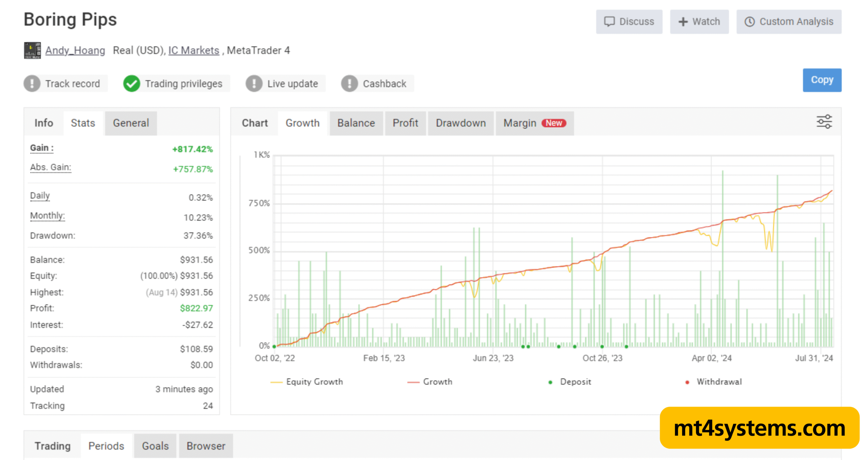This screenshot has height=460, width=868.
Task: Switch to the General tab
Action: click(131, 123)
